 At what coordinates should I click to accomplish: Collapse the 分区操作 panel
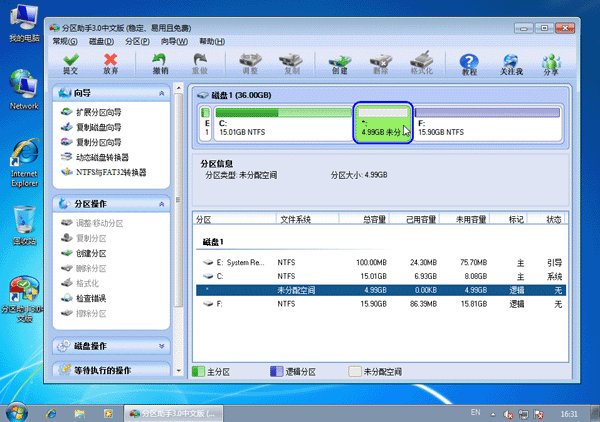click(x=163, y=204)
